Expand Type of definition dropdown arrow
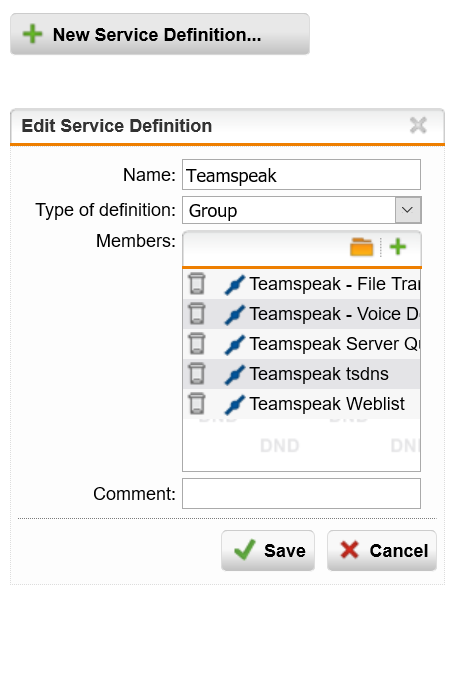 click(408, 210)
